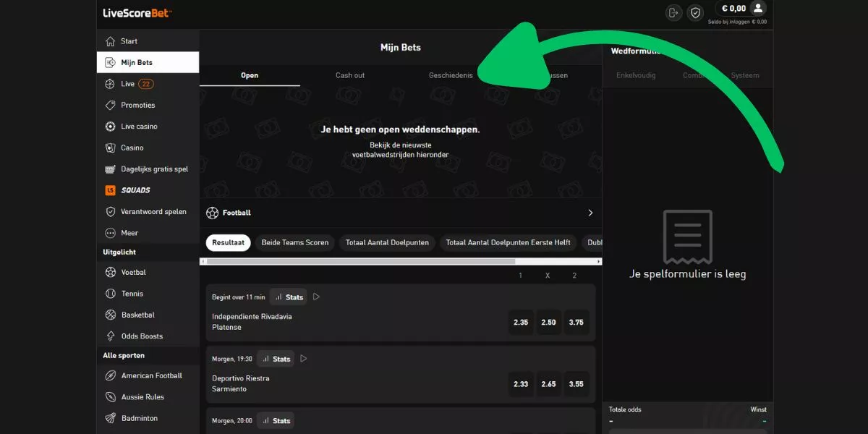Bet draw odds 2.50 Rivadavia match

pyautogui.click(x=548, y=322)
